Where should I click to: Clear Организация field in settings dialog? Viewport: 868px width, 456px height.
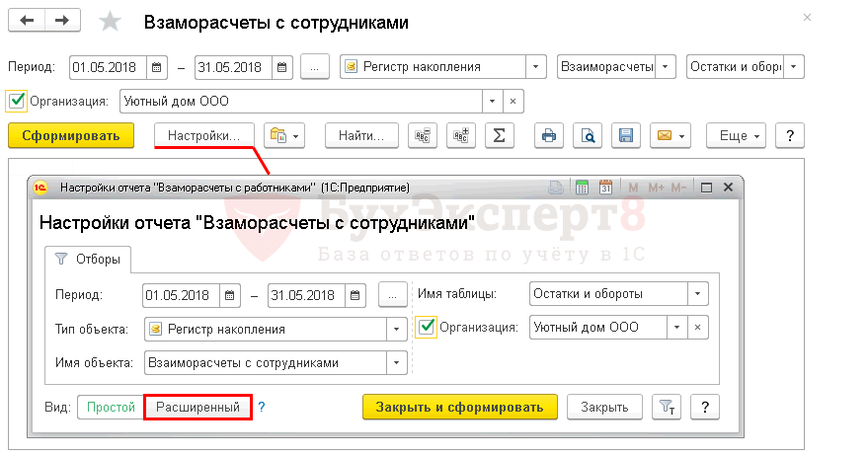coord(697,327)
